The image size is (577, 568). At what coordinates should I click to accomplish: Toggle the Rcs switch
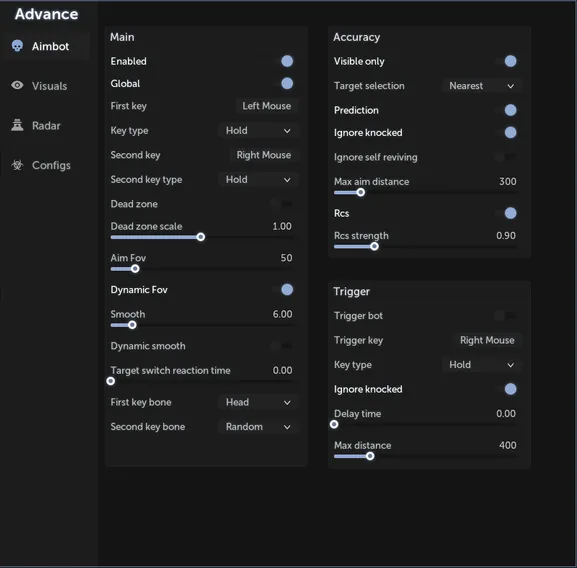507,213
